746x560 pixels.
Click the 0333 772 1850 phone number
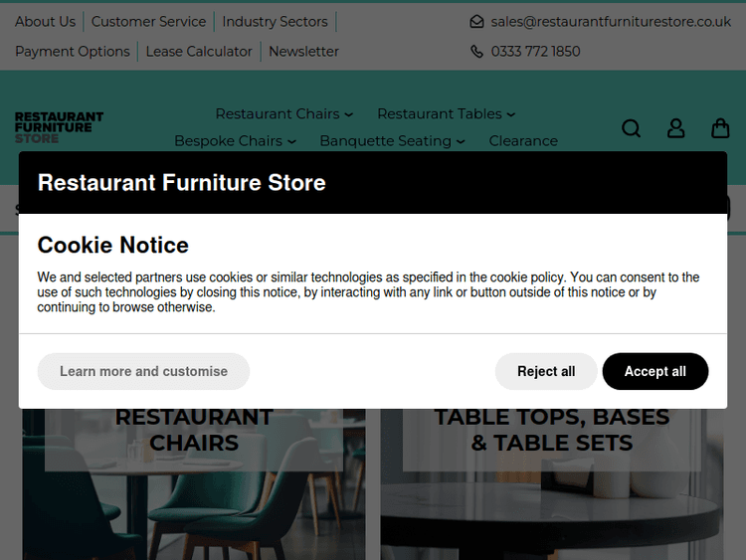point(536,52)
